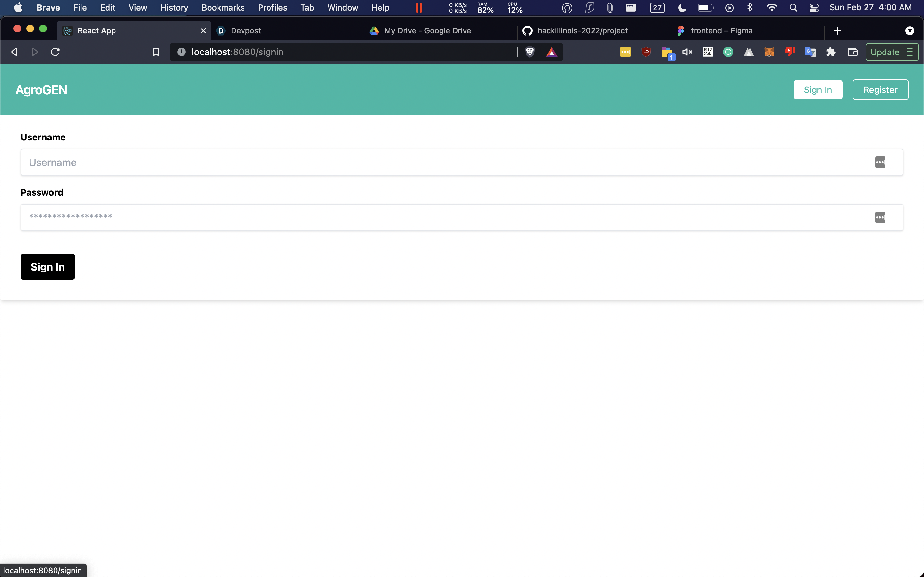This screenshot has width=924, height=577.
Task: Open the Google Translate extension
Action: coord(810,52)
